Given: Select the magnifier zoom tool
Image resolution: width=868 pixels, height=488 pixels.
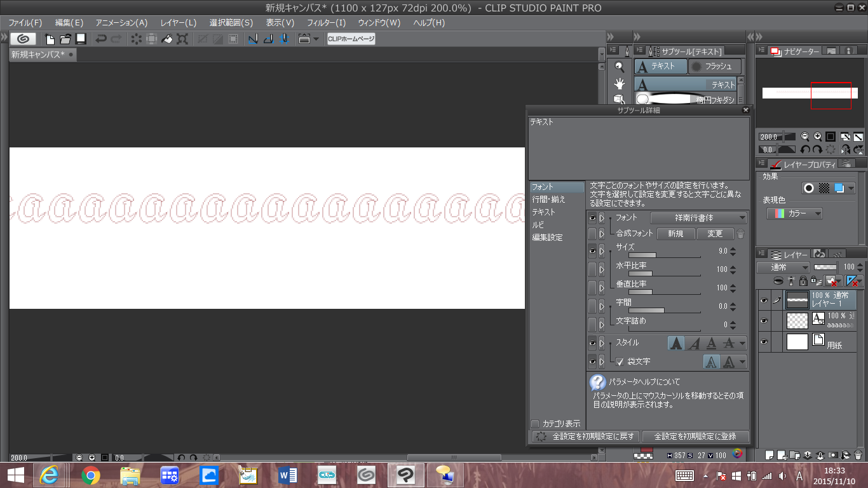Looking at the screenshot, I should pos(620,67).
